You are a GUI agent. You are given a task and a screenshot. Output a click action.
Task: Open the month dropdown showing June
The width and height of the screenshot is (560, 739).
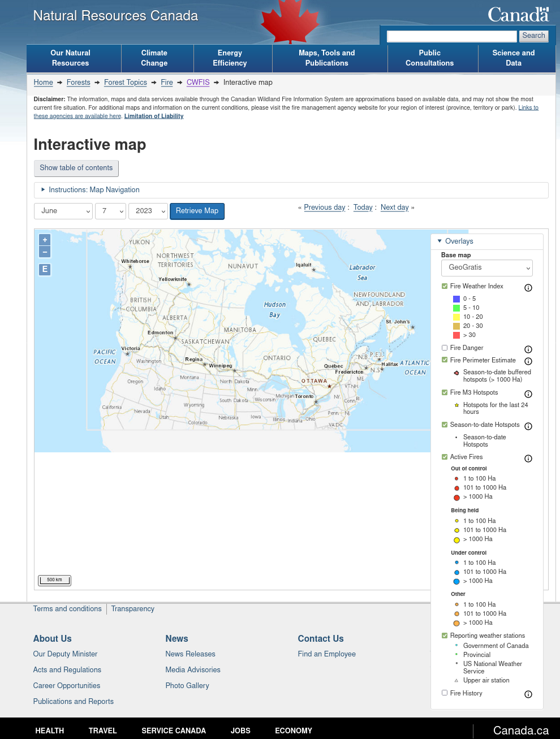(x=63, y=211)
